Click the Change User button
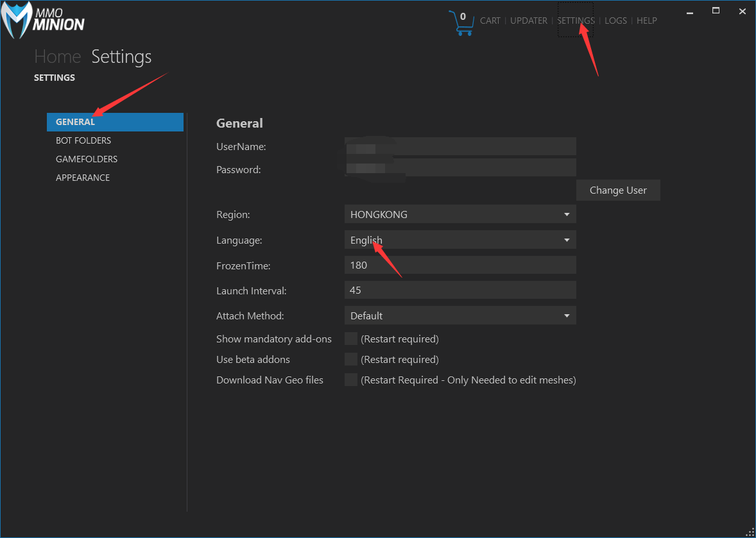The height and width of the screenshot is (538, 756). tap(617, 190)
